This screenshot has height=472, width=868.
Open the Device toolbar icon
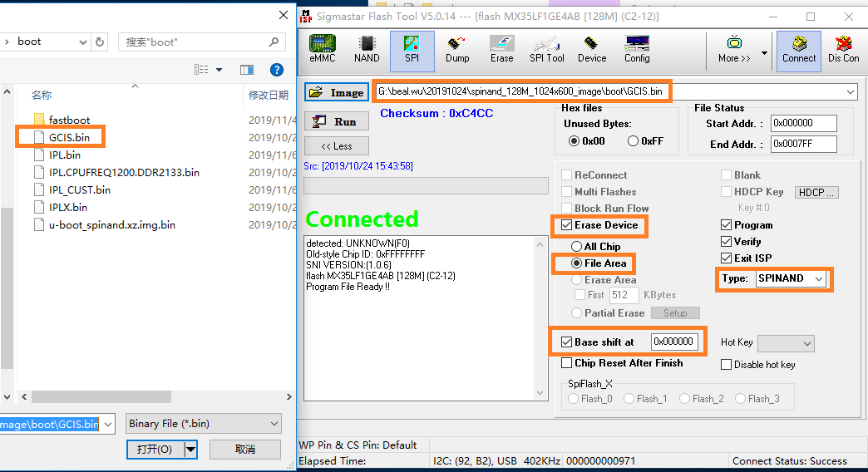pyautogui.click(x=591, y=50)
